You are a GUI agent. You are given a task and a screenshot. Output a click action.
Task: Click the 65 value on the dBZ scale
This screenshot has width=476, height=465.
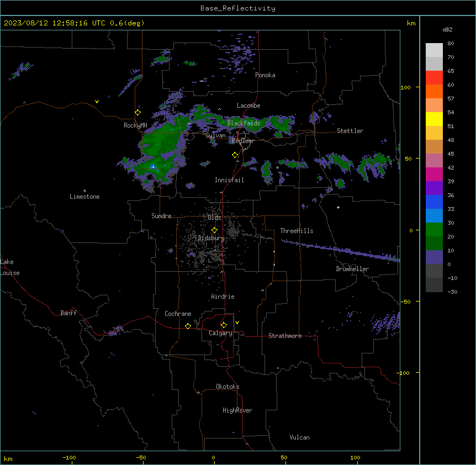pyautogui.click(x=451, y=71)
